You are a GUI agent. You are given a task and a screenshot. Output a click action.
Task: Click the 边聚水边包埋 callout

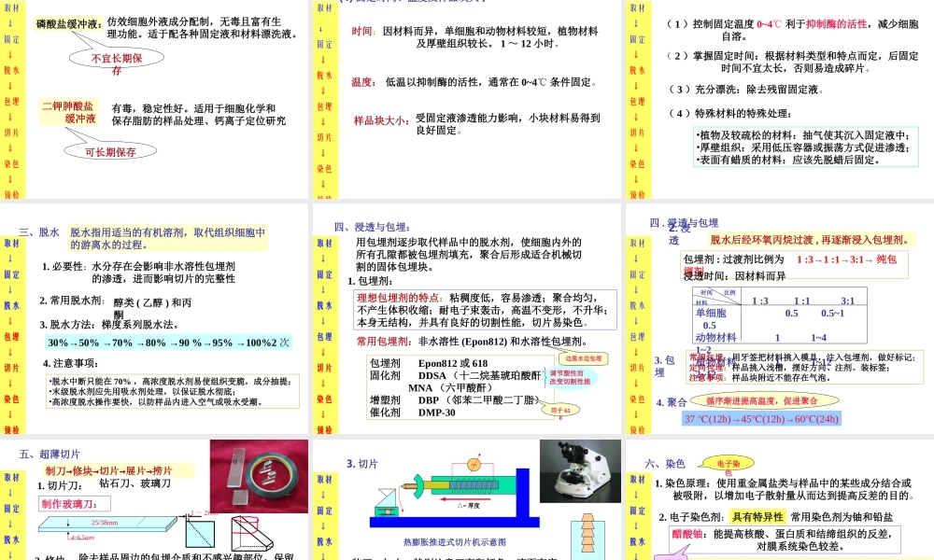coord(583,358)
